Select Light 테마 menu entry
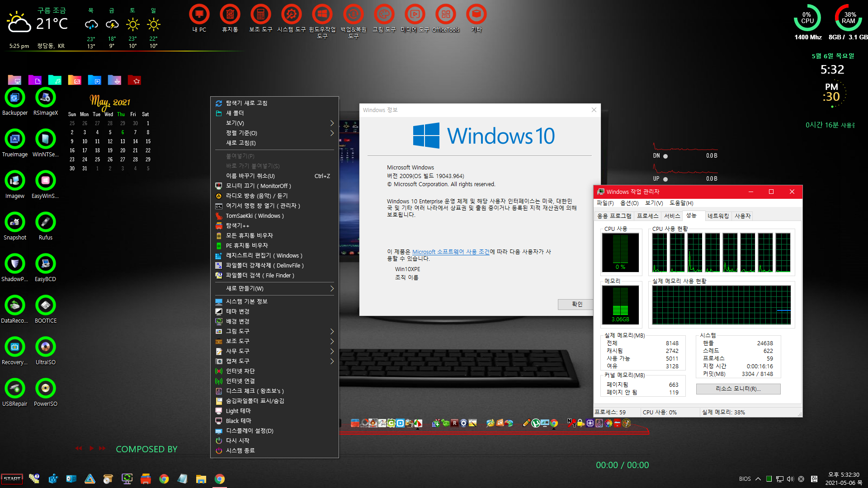868x488 pixels. [x=274, y=411]
